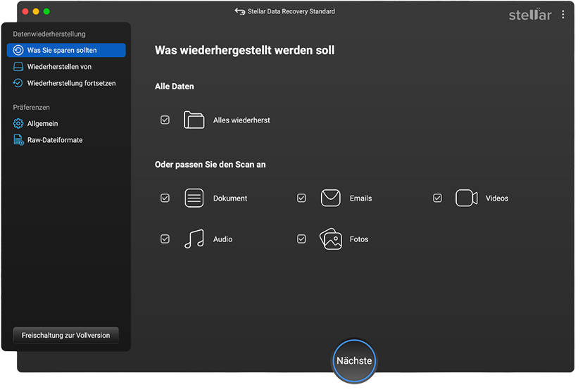Click the Fotos pictures icon
This screenshot has height=392, width=585.
coord(330,239)
